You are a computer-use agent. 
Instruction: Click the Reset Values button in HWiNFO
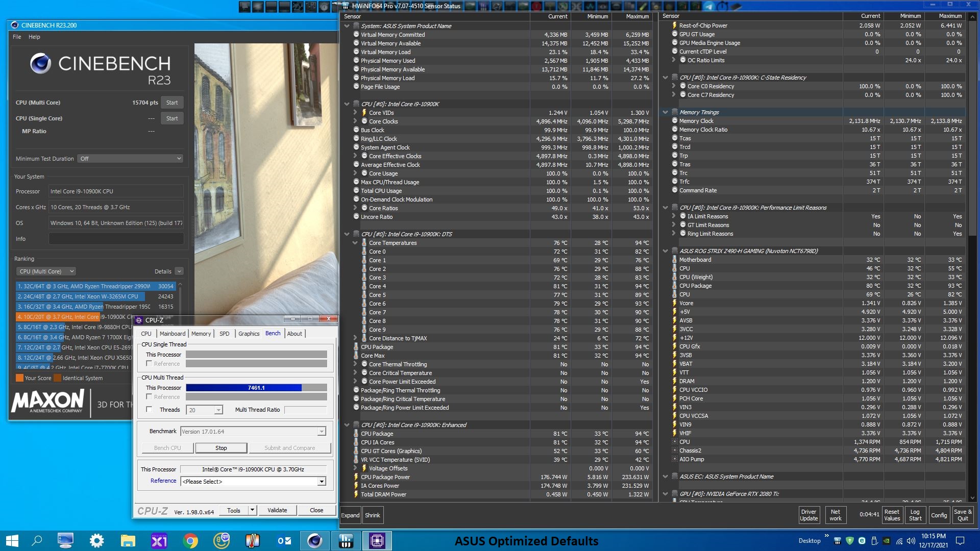coord(892,515)
